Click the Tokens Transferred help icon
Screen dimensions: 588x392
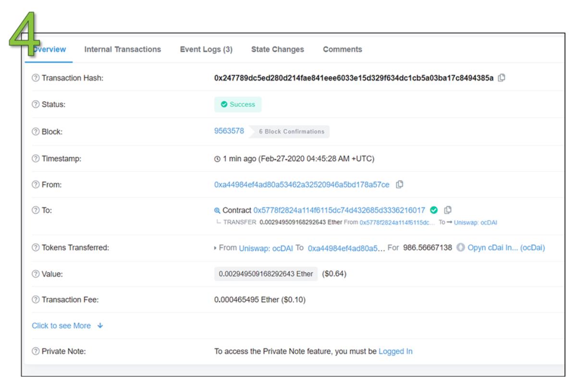36,248
